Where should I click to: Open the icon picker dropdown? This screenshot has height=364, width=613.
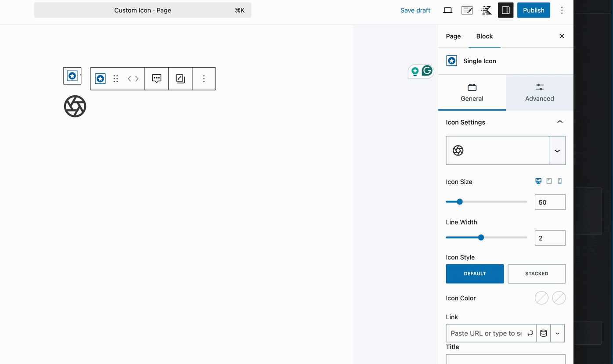[x=557, y=150]
